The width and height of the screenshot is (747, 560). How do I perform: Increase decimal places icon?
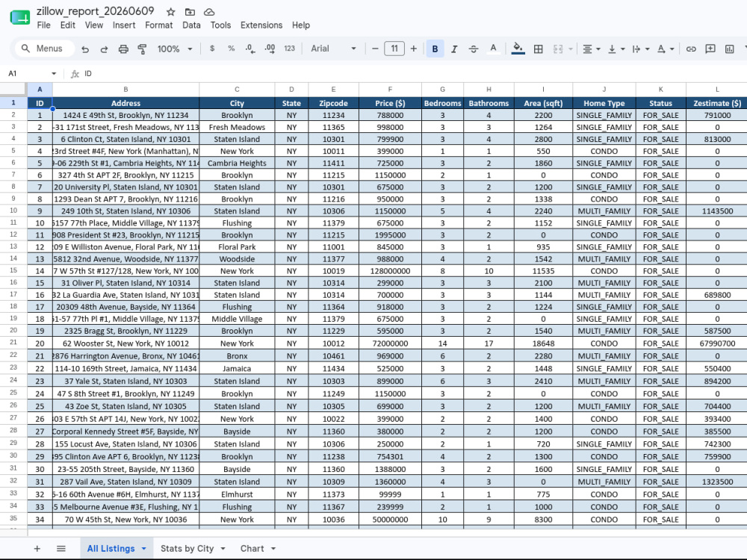(270, 49)
